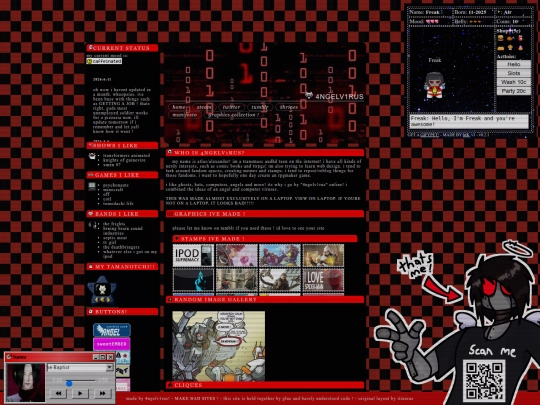
Task: Open the steam nav link
Action: tap(204, 107)
